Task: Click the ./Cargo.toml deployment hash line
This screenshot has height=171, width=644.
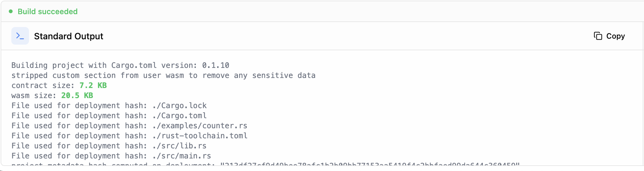Action: [x=109, y=116]
